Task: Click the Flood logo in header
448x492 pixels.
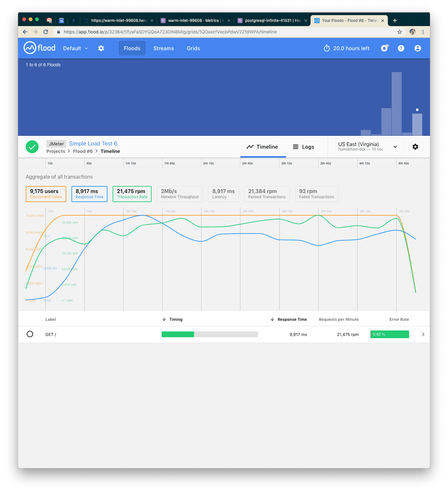Action: pos(40,48)
